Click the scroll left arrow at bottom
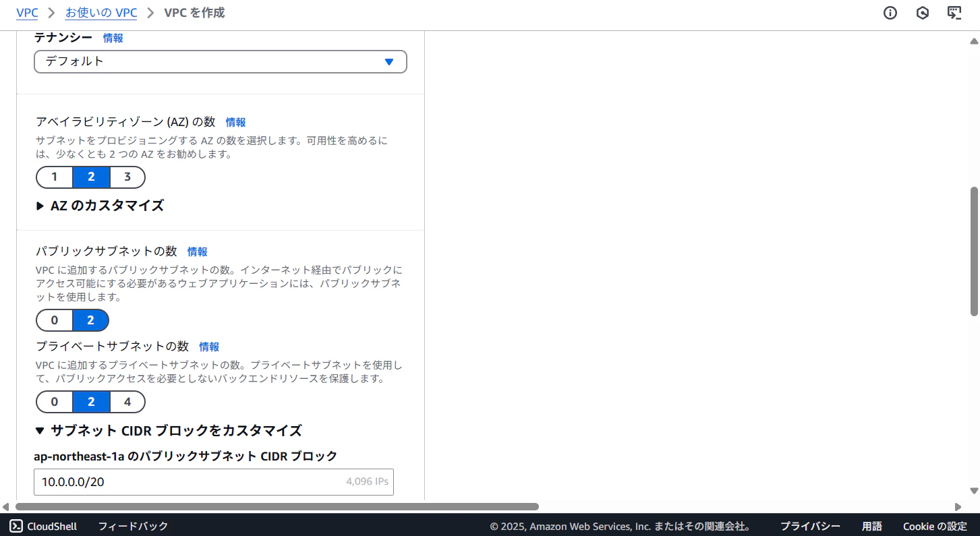This screenshot has height=536, width=980. [6, 506]
